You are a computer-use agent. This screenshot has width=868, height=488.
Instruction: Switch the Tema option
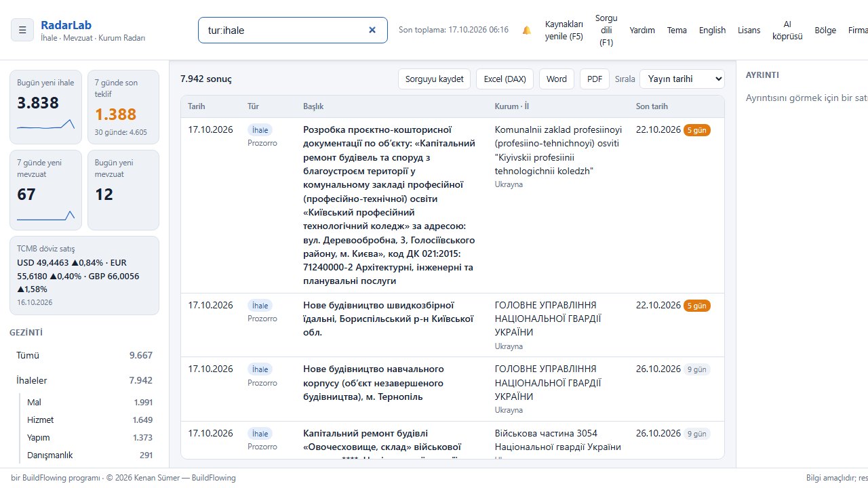click(x=677, y=30)
